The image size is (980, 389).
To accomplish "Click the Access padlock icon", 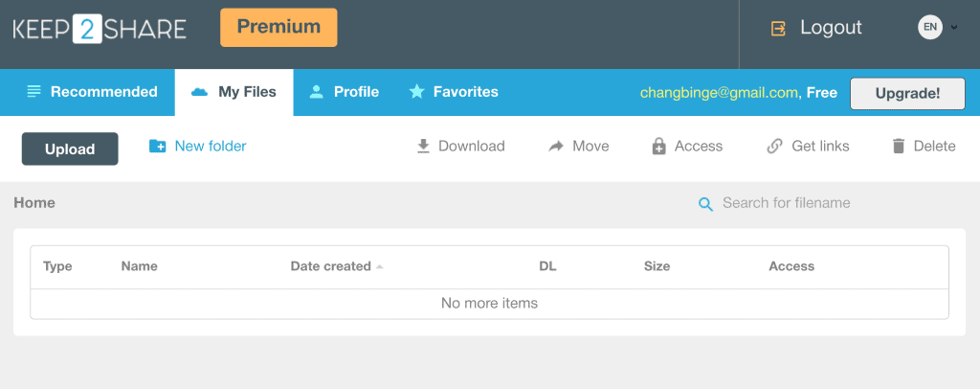I will click(x=658, y=147).
